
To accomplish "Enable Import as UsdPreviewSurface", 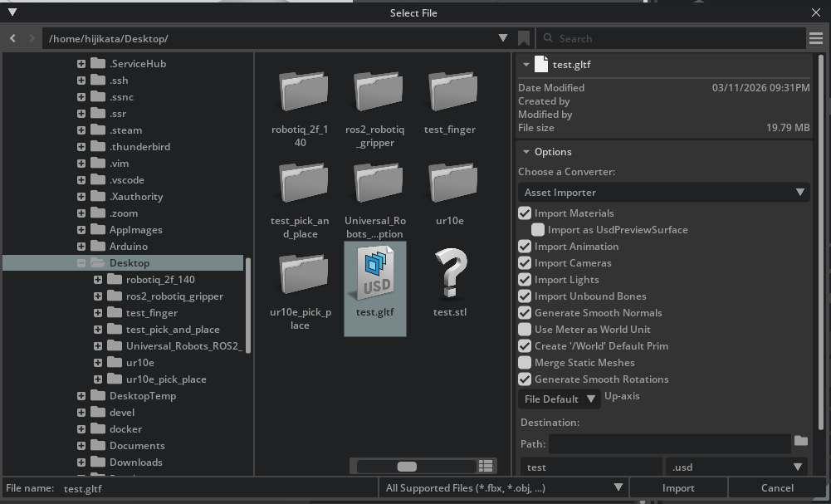I will pos(538,229).
